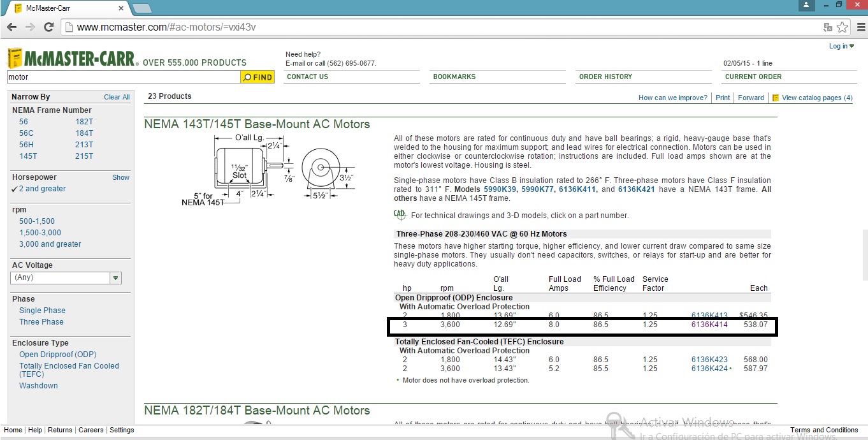Filter by Three Phase
Viewport: 868px width, 440px height.
pos(41,322)
